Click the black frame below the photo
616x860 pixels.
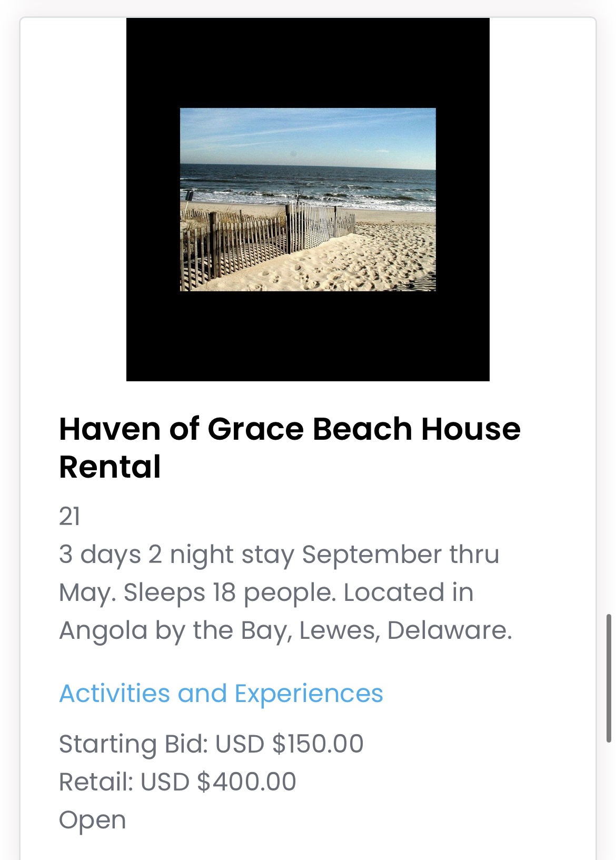tap(307, 337)
